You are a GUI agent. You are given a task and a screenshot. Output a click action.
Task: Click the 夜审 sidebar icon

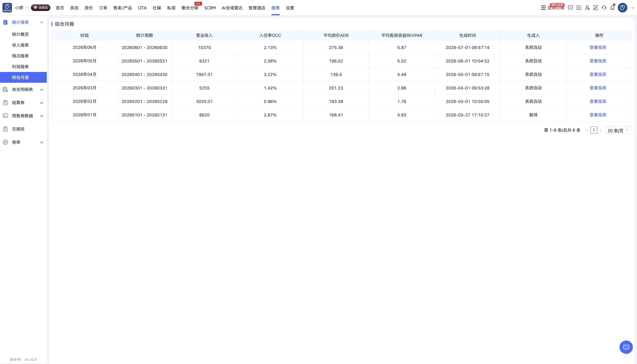click(5, 142)
